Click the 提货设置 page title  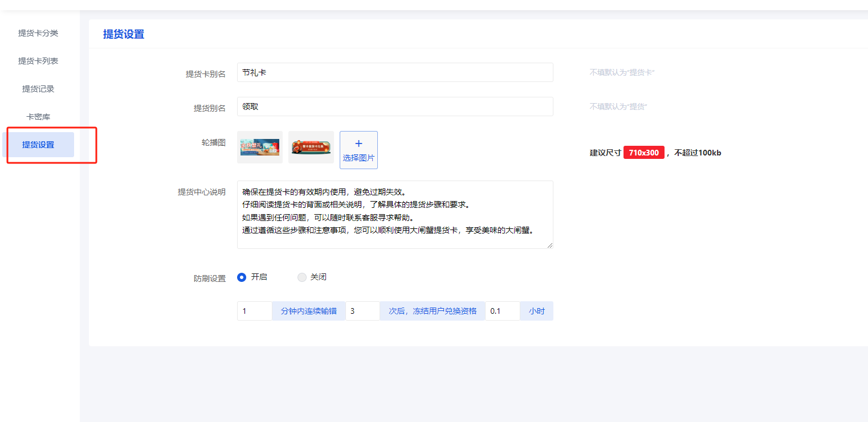[123, 34]
